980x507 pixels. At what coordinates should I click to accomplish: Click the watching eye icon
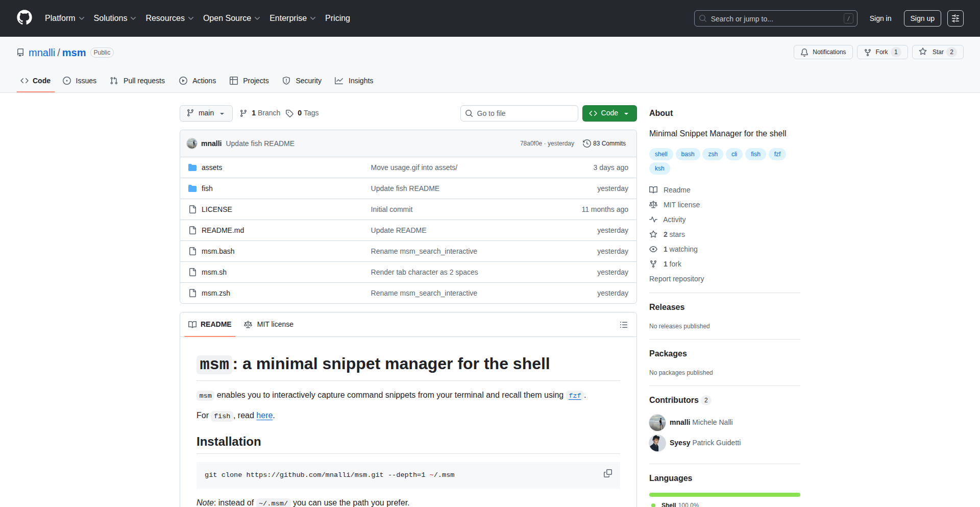pyautogui.click(x=653, y=249)
